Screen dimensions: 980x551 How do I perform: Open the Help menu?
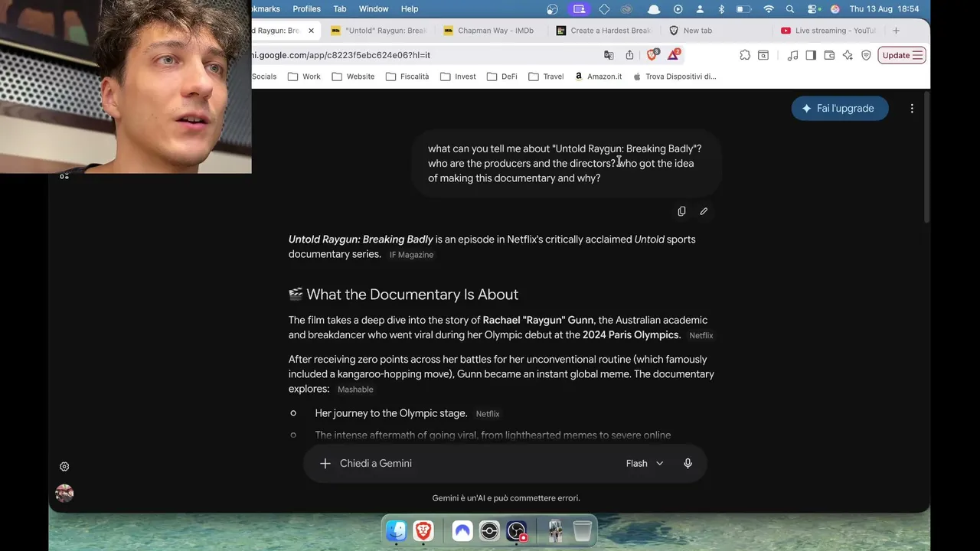(410, 9)
